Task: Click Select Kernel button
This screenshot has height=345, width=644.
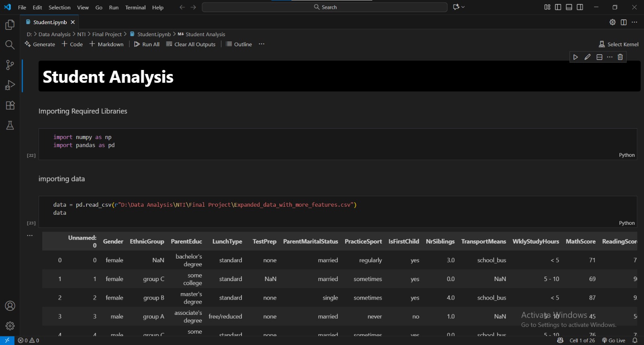Action: [619, 44]
